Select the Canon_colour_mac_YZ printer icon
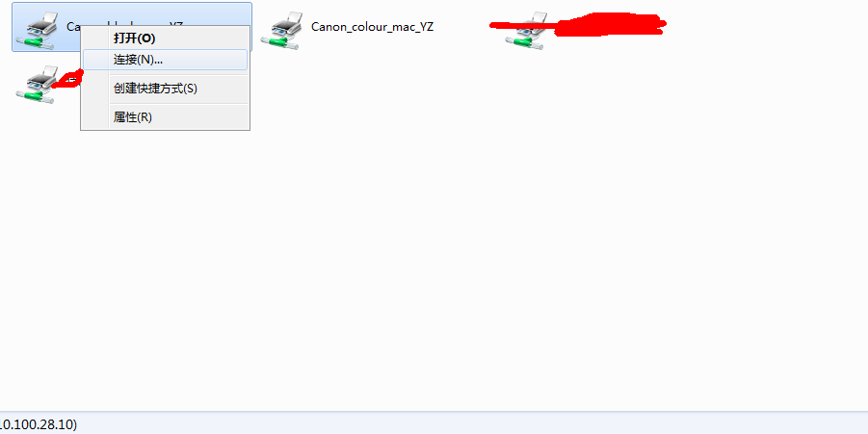868x434 pixels. (x=281, y=31)
